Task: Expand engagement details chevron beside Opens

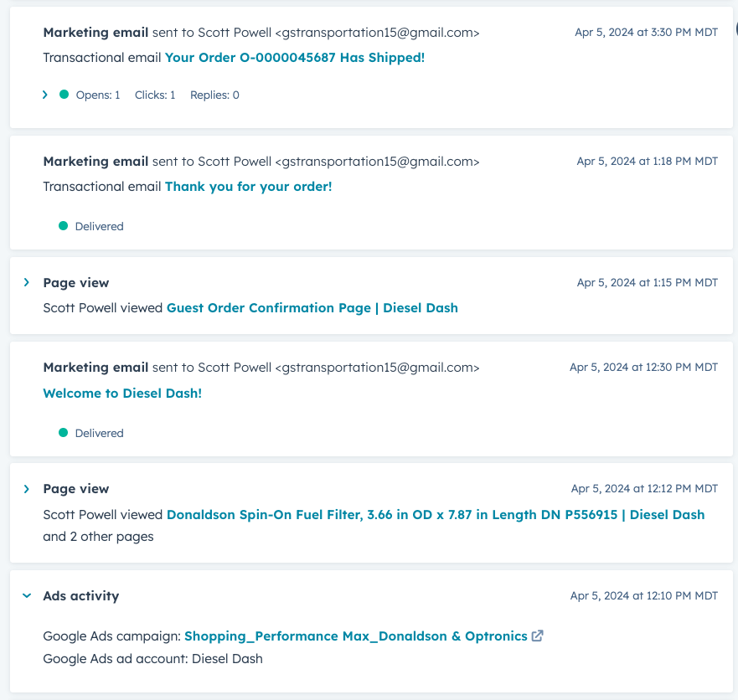Action: [45, 95]
